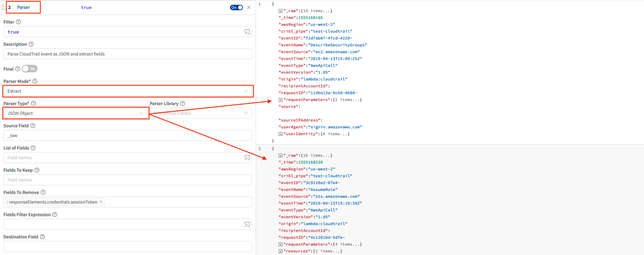644x255 pixels.
Task: Click the Source Field help icon
Action: tap(33, 126)
